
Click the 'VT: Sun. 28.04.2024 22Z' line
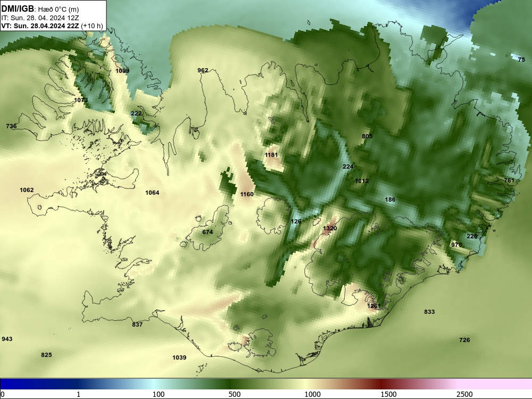point(40,26)
